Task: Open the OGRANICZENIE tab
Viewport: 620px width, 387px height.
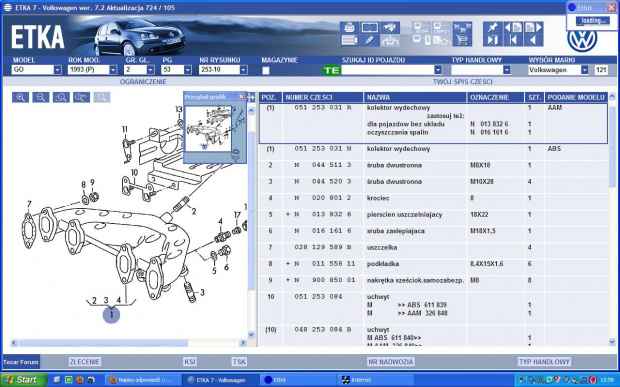Action: [143, 82]
